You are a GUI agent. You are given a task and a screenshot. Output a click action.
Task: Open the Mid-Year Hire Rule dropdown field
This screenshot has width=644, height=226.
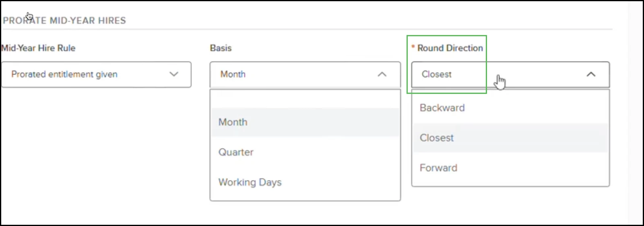89,75
